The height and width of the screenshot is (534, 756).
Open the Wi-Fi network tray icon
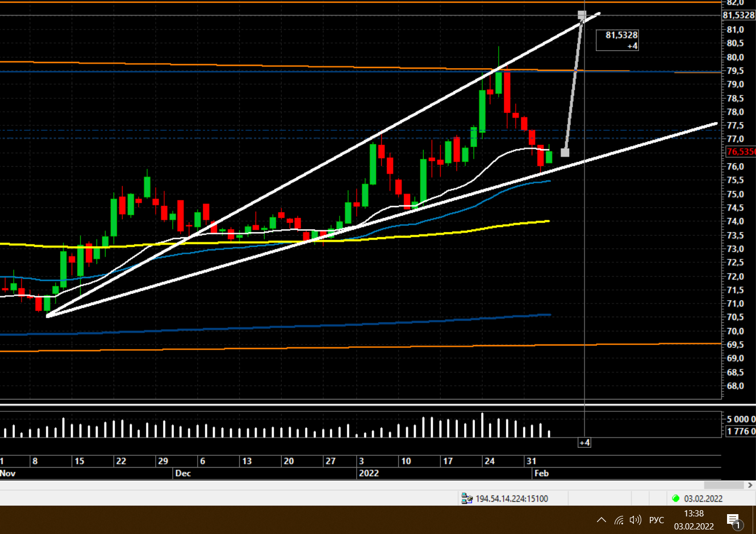[x=619, y=520]
